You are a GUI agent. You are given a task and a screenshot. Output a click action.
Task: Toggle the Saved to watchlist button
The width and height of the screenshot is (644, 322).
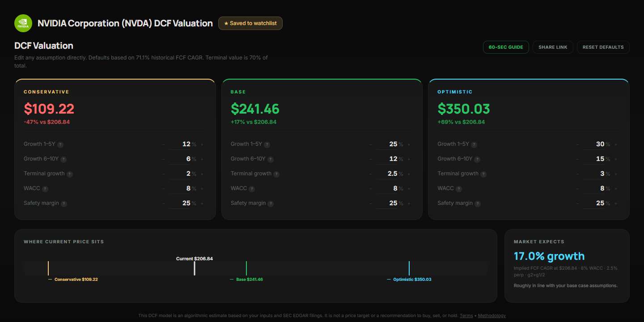point(250,23)
